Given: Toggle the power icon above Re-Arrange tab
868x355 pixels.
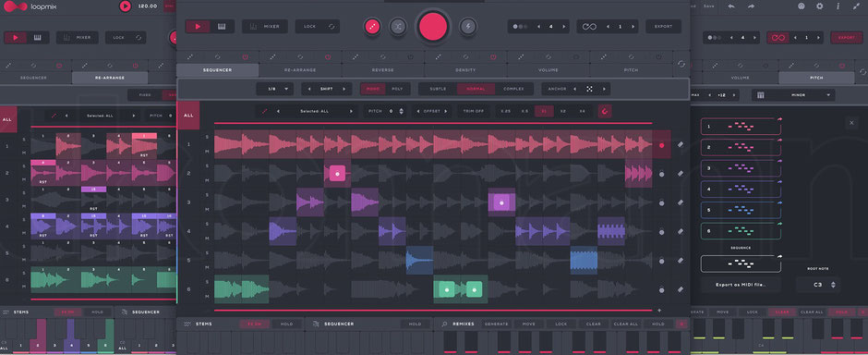Looking at the screenshot, I should pos(328,56).
